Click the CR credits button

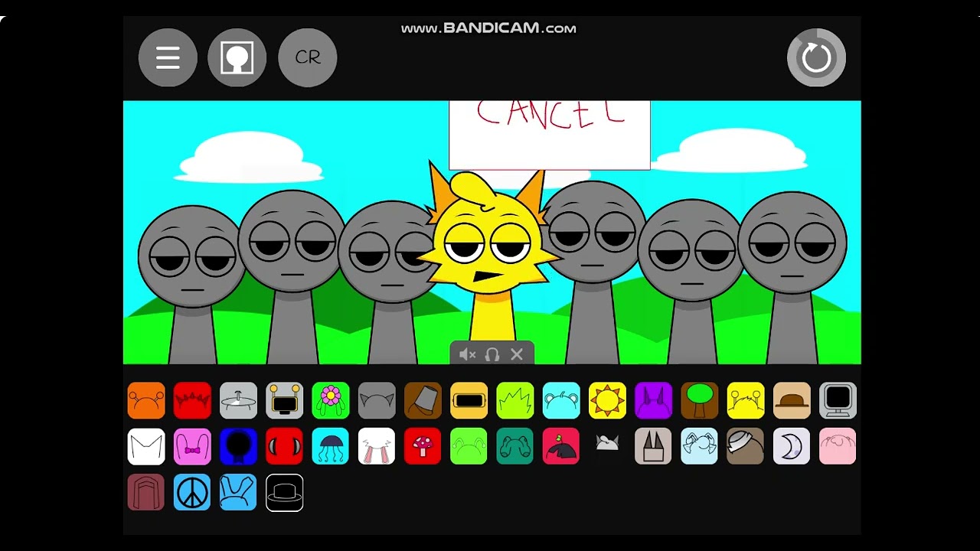[308, 57]
